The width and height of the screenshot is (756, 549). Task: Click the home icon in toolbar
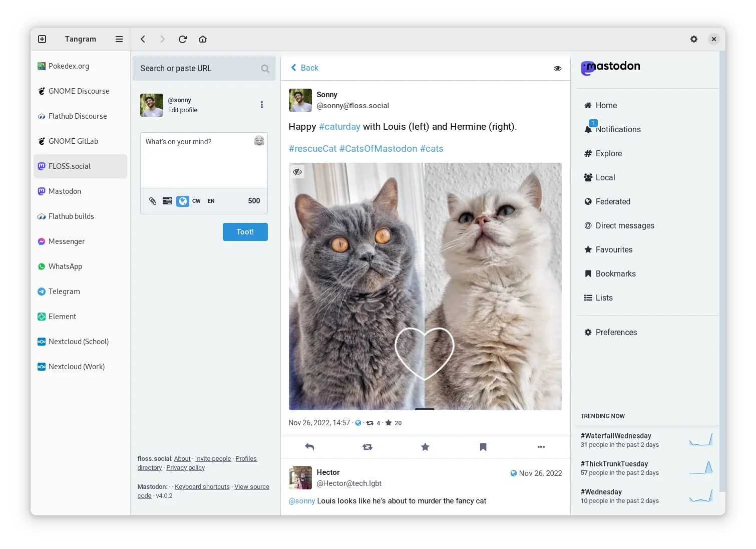pyautogui.click(x=203, y=39)
